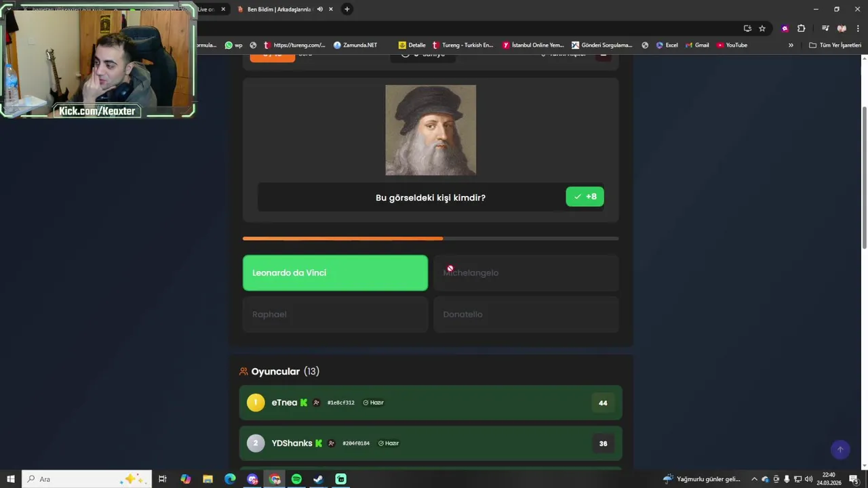
Task: Open Spotify from the taskbar
Action: pyautogui.click(x=296, y=479)
